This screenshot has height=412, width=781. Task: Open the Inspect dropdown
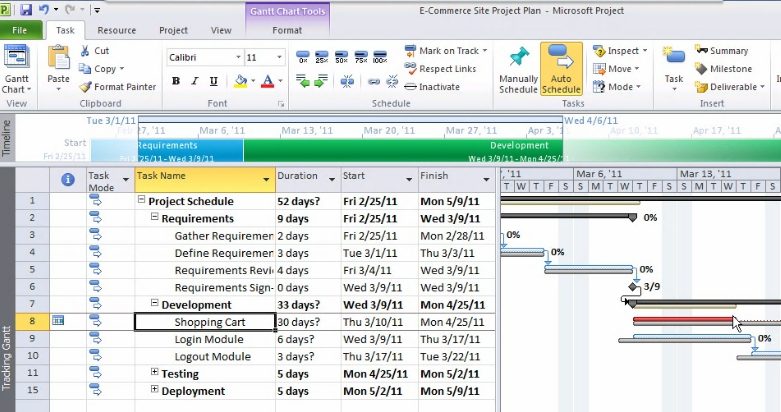click(620, 50)
